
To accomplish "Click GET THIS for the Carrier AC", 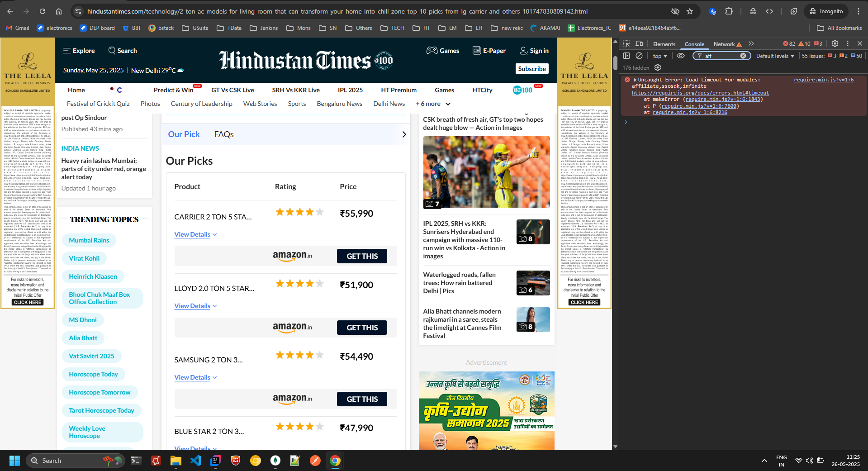I will tap(362, 256).
